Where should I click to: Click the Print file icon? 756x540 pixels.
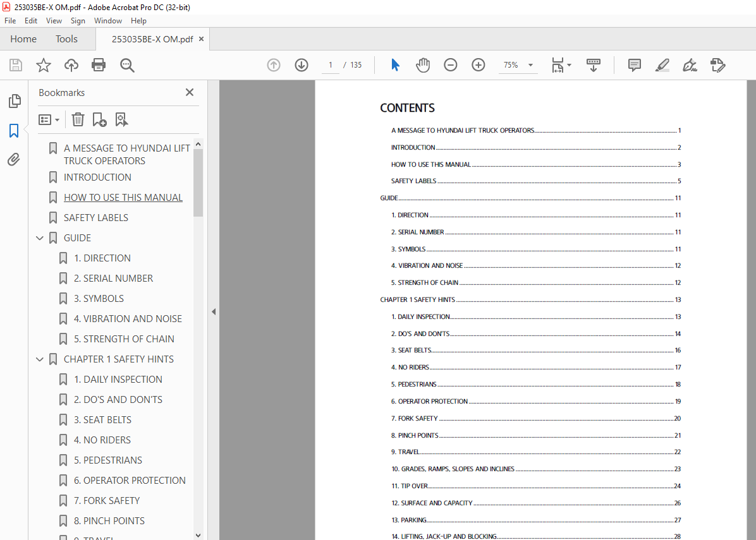click(x=99, y=65)
